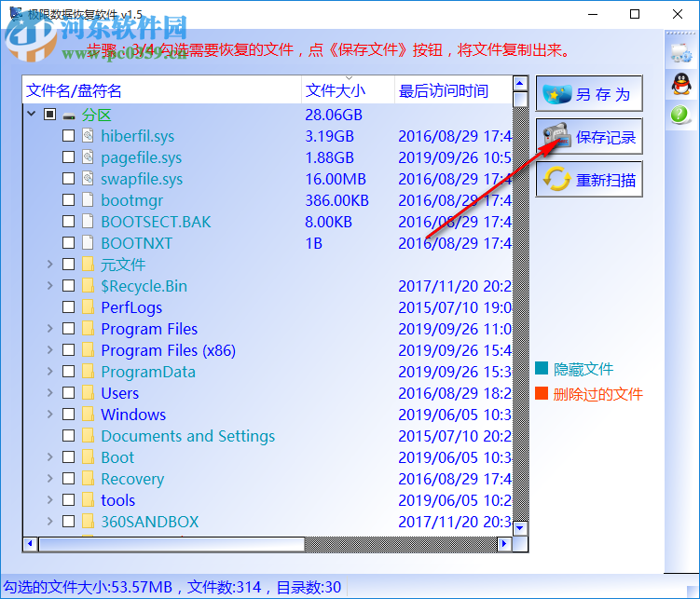Check the swapfile.sys checkbox
Image resolution: width=700 pixels, height=599 pixels.
(68, 179)
